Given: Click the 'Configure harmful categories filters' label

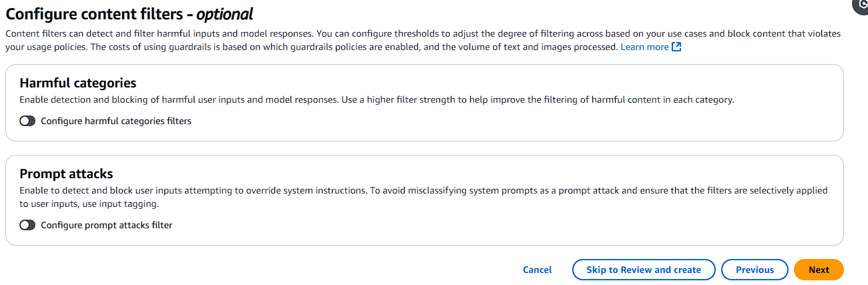Looking at the screenshot, I should pyautogui.click(x=116, y=121).
